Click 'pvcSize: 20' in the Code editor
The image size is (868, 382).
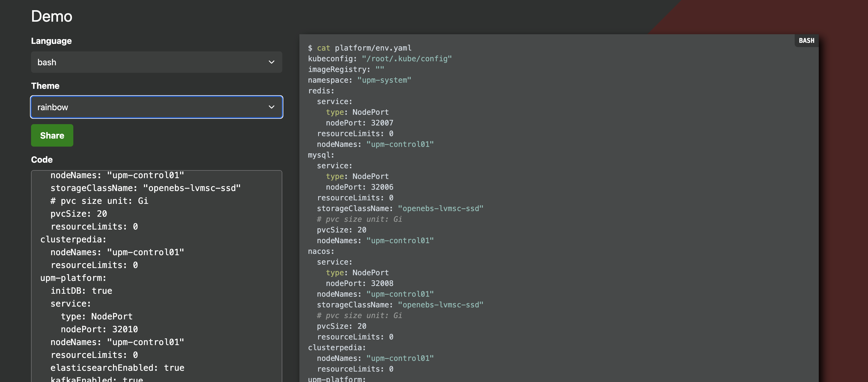(79, 214)
